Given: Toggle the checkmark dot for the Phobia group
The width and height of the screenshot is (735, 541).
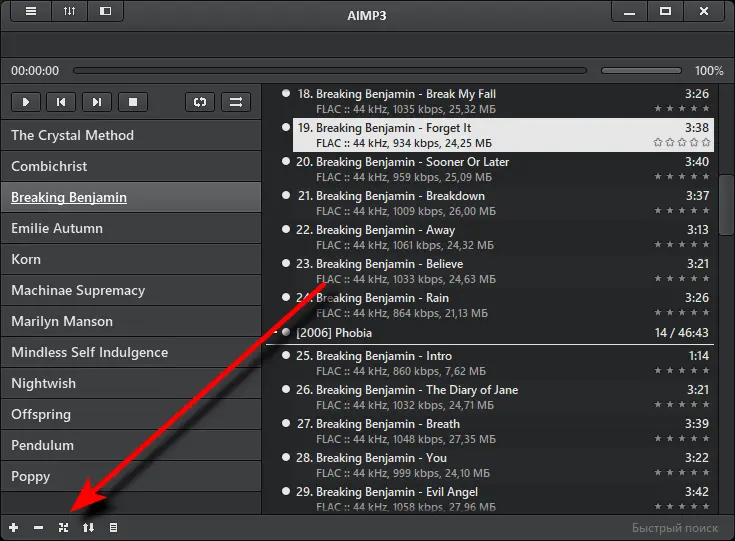Looking at the screenshot, I should pyautogui.click(x=286, y=332).
